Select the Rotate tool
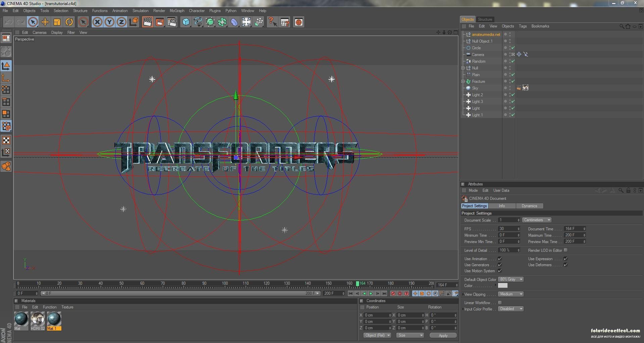The height and width of the screenshot is (343, 644). [x=69, y=22]
